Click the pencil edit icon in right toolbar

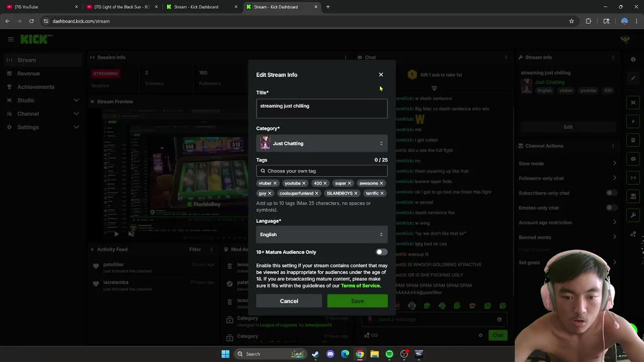point(633,78)
